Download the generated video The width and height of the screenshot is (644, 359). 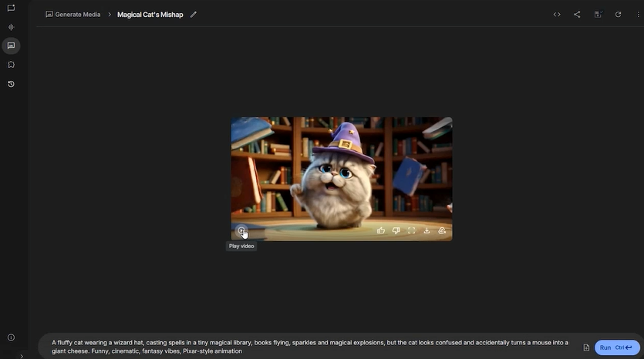427,230
